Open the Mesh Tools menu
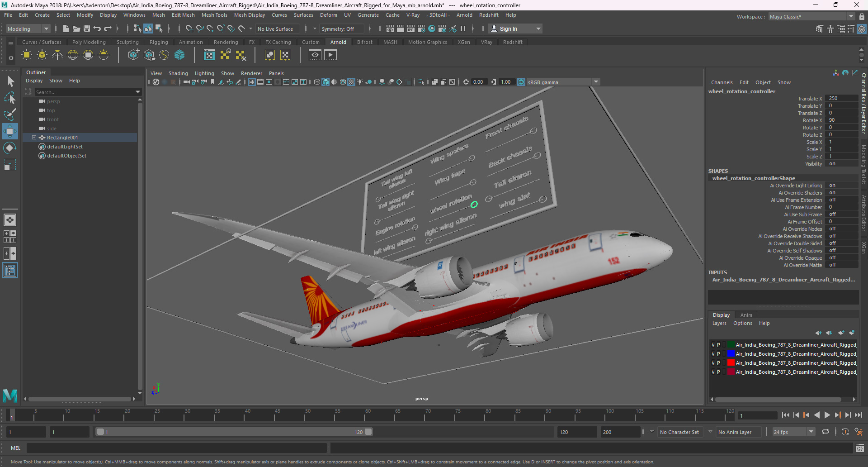 (x=214, y=15)
